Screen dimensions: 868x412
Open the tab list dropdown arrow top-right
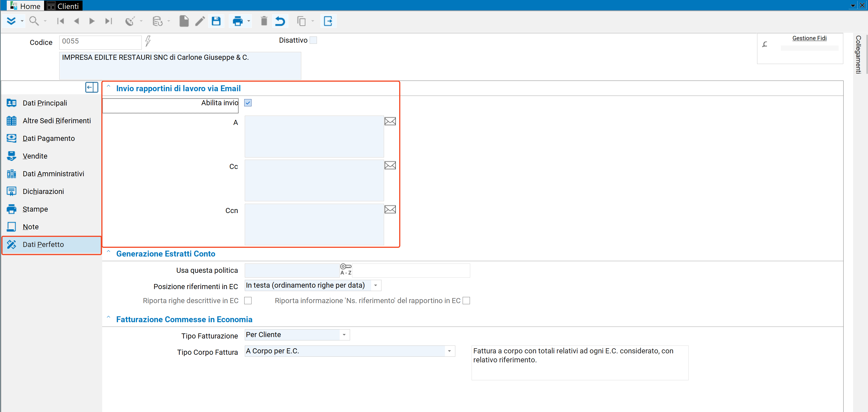853,5
